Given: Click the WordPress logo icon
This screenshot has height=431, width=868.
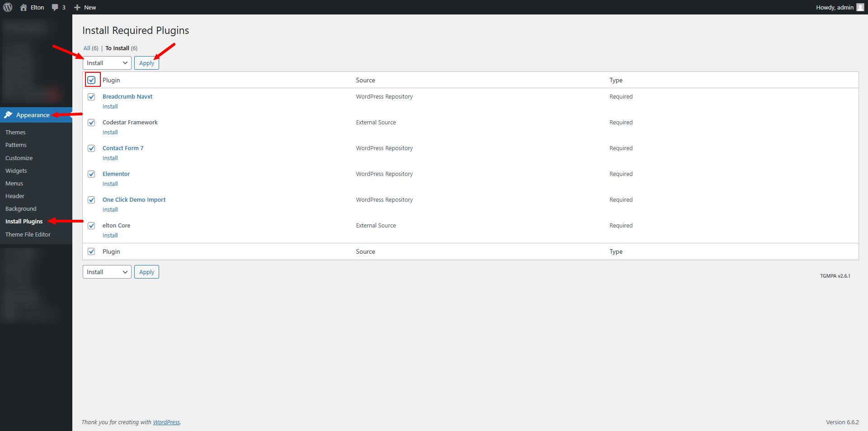Looking at the screenshot, I should (x=8, y=7).
